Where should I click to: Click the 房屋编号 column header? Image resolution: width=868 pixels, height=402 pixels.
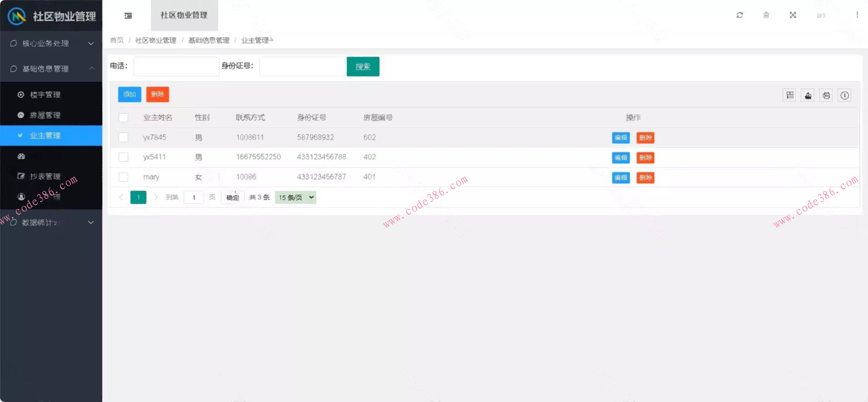pyautogui.click(x=378, y=118)
